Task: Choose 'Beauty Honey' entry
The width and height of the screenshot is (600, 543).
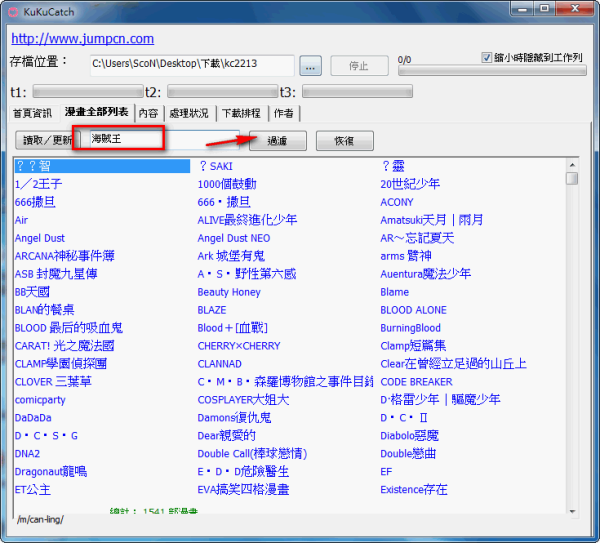Action: [x=229, y=292]
